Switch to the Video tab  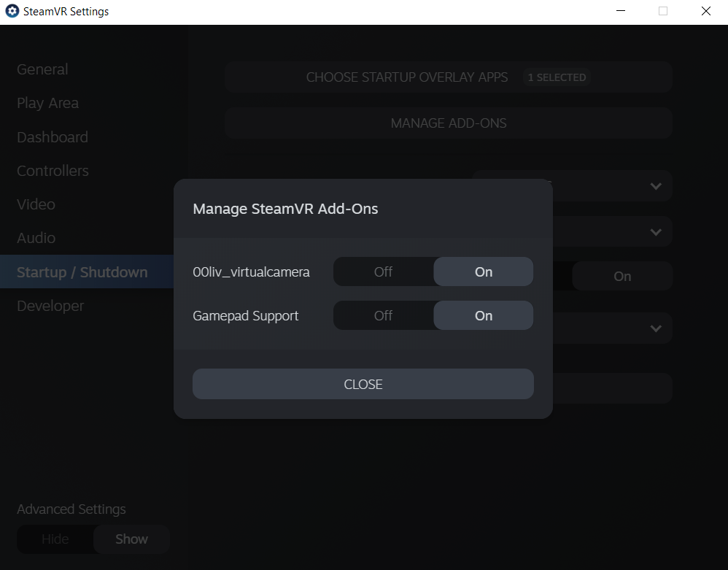(36, 204)
